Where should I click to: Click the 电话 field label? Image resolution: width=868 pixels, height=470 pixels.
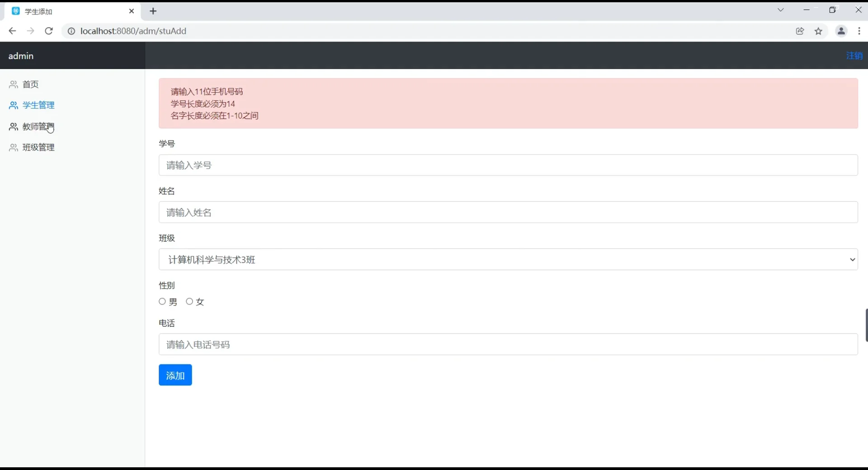[x=167, y=323]
